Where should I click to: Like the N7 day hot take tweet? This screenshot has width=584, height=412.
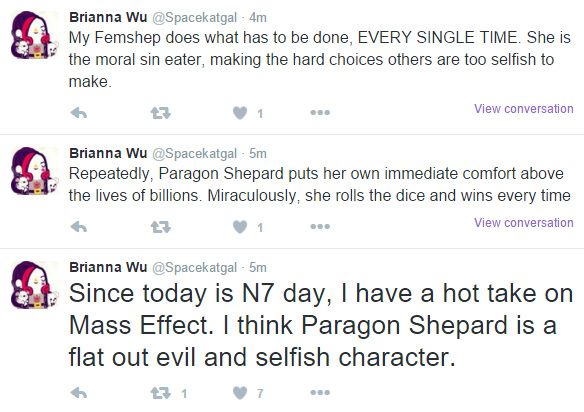click(x=240, y=393)
